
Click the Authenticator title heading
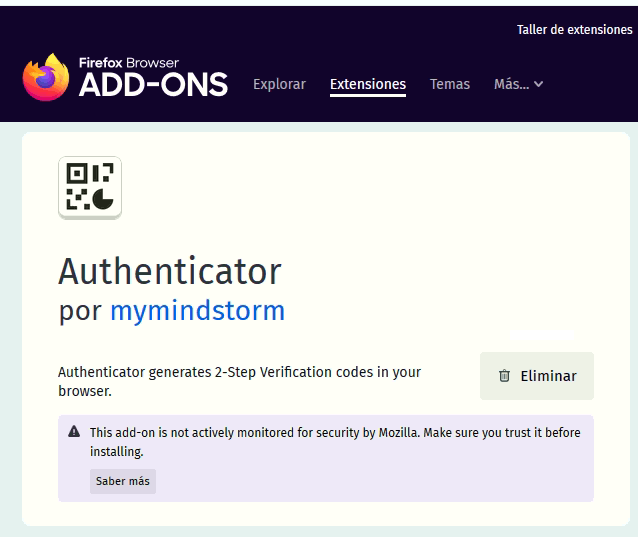(170, 271)
